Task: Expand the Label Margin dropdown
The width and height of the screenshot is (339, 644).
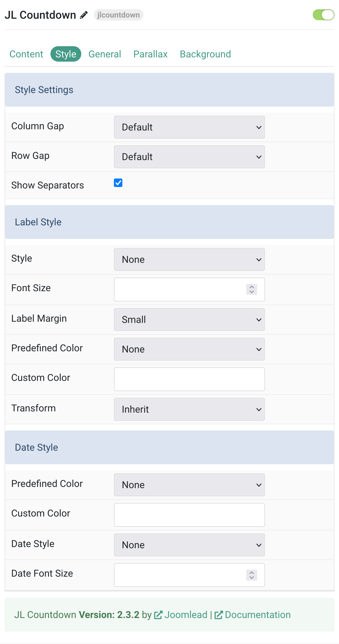Action: click(x=189, y=320)
